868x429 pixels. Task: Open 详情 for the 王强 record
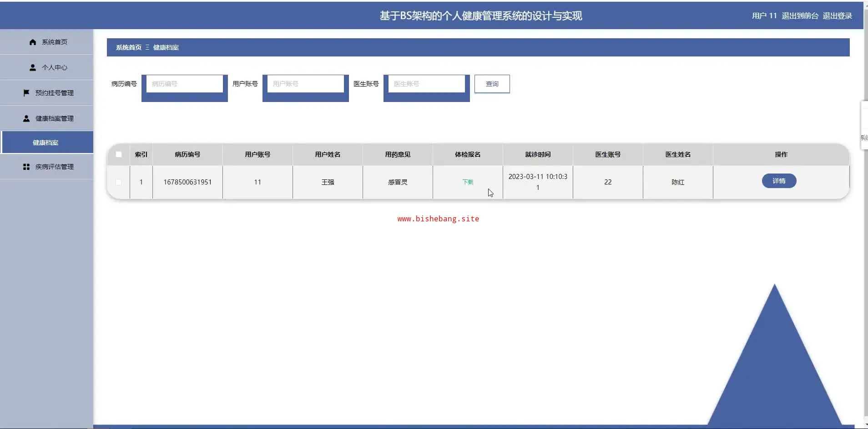(x=779, y=181)
